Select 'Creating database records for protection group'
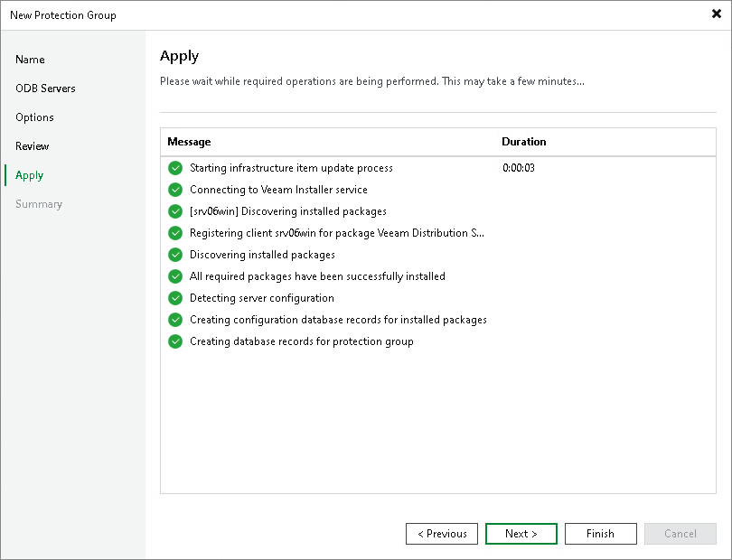 tap(302, 341)
